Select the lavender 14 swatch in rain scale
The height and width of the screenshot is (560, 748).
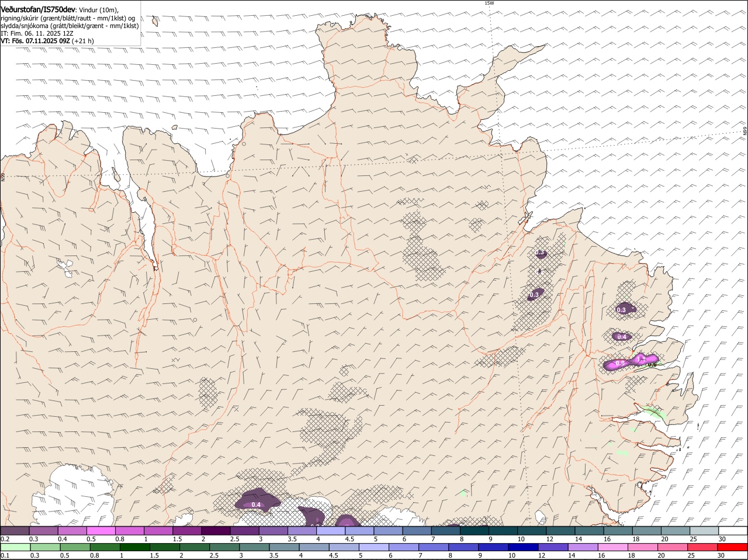pos(584,547)
